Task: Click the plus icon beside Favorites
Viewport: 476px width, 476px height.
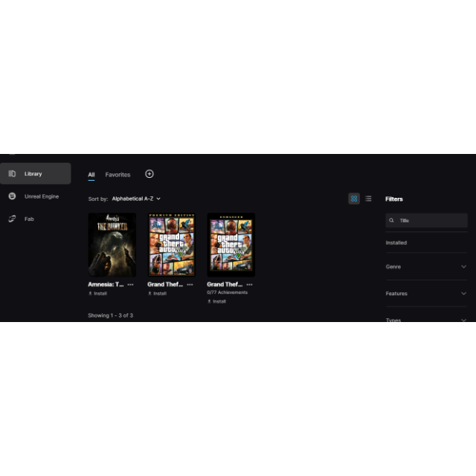Action: pyautogui.click(x=149, y=174)
